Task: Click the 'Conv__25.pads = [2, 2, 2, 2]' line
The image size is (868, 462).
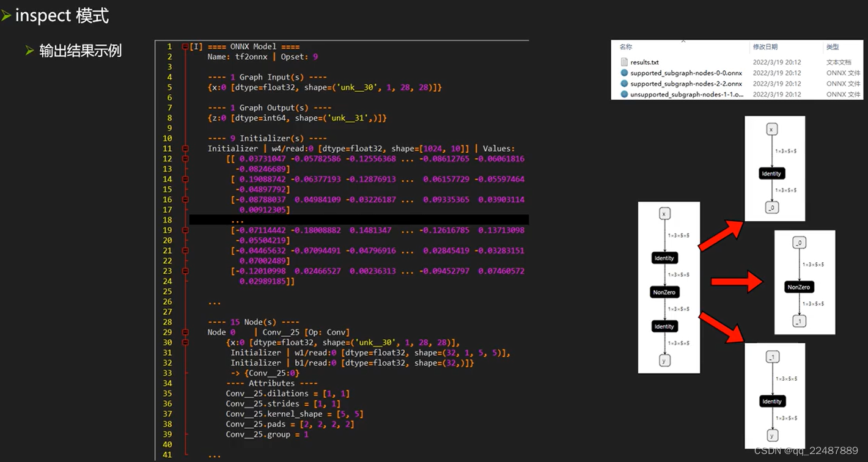Action: point(290,424)
